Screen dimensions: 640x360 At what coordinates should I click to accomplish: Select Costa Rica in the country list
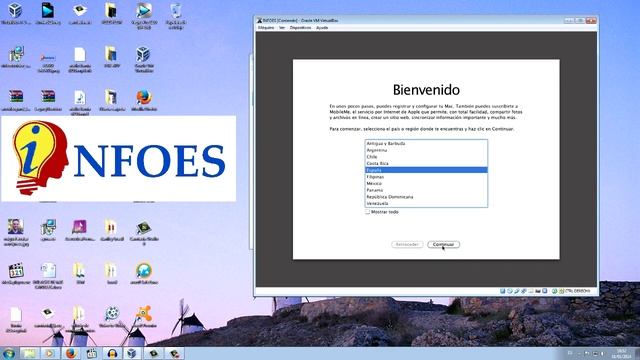426,163
